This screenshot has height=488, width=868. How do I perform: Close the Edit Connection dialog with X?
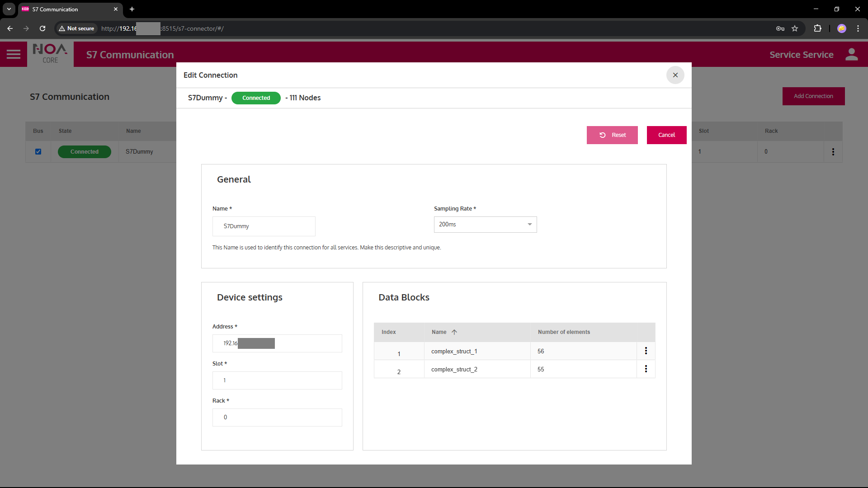(675, 75)
